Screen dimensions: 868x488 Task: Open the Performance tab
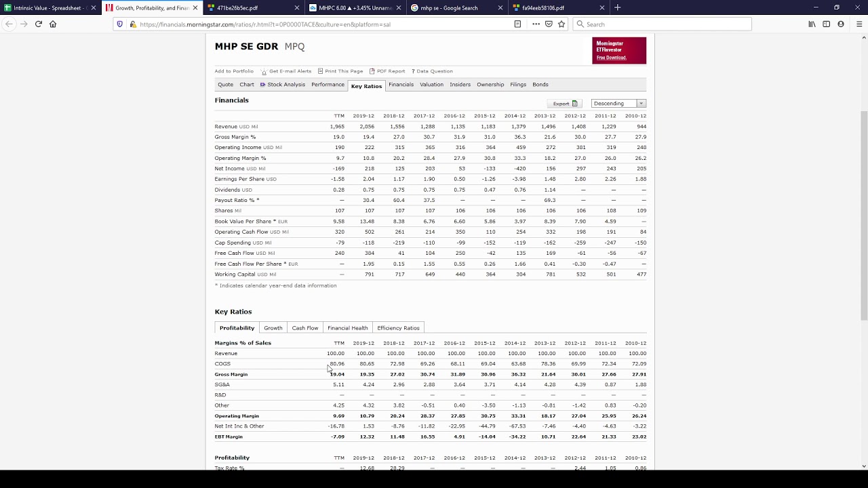(x=328, y=85)
